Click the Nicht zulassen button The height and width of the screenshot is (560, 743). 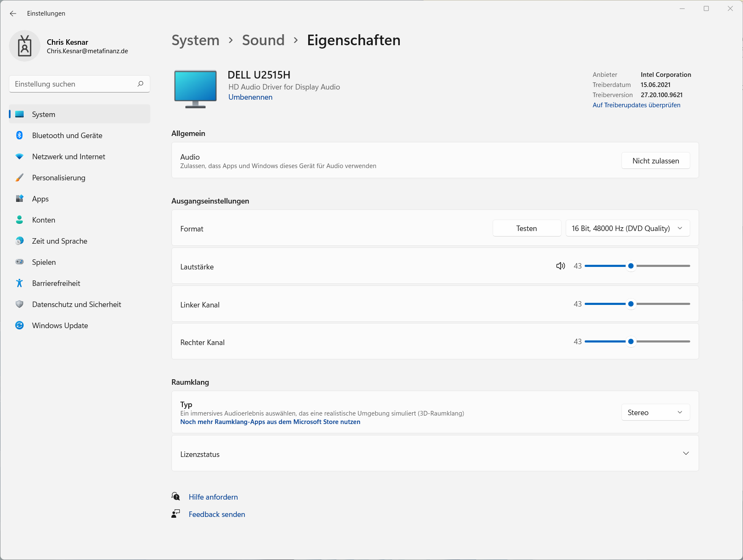[656, 161]
